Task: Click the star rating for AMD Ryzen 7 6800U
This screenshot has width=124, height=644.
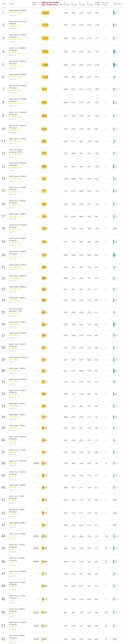Action: (x=15, y=406)
